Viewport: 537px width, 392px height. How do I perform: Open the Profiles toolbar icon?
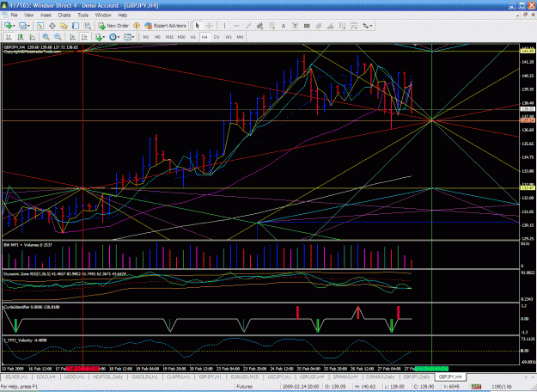point(22,26)
